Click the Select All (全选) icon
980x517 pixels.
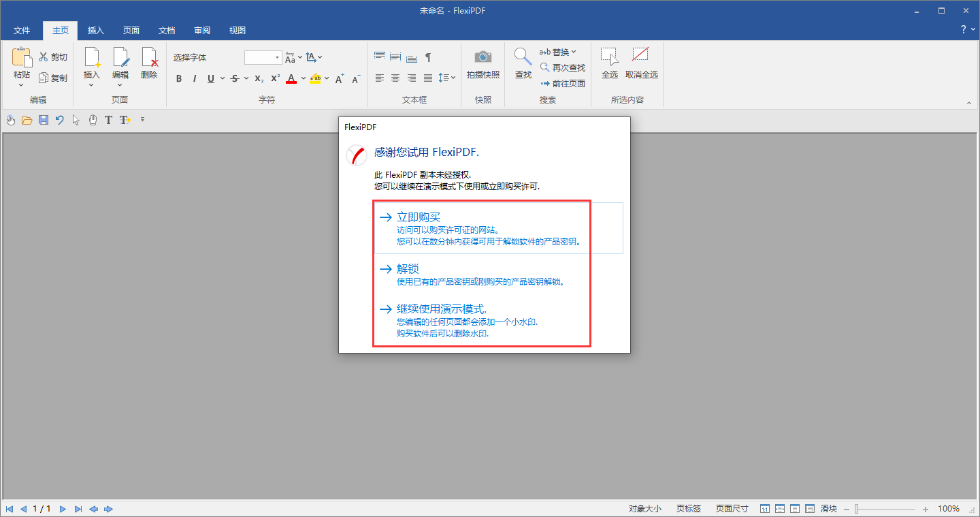610,57
